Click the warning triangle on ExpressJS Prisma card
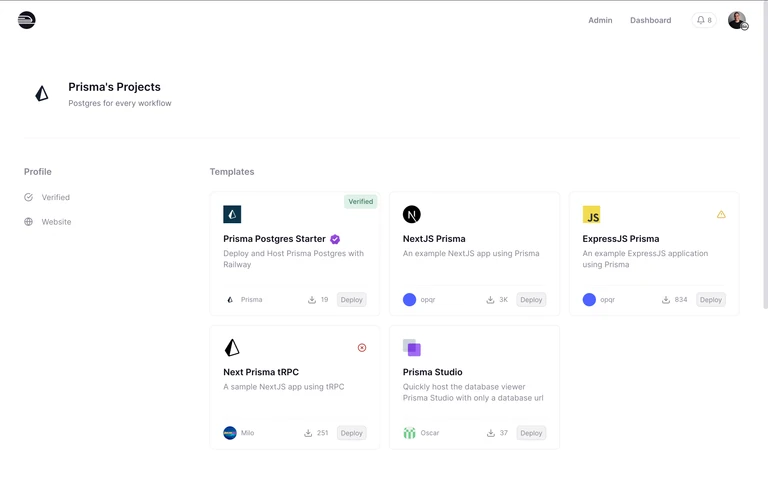This screenshot has width=768, height=482. [721, 214]
